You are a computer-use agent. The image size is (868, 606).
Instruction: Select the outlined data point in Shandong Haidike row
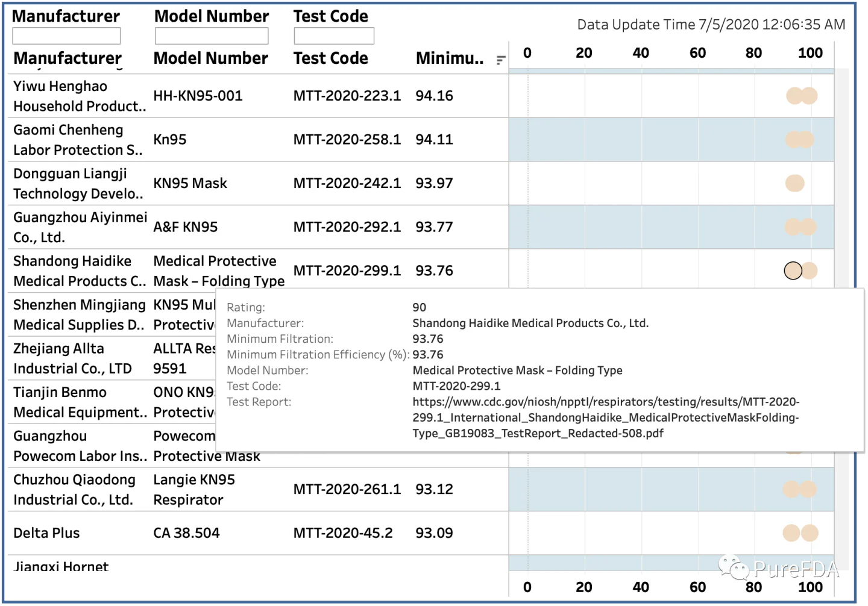(x=793, y=270)
